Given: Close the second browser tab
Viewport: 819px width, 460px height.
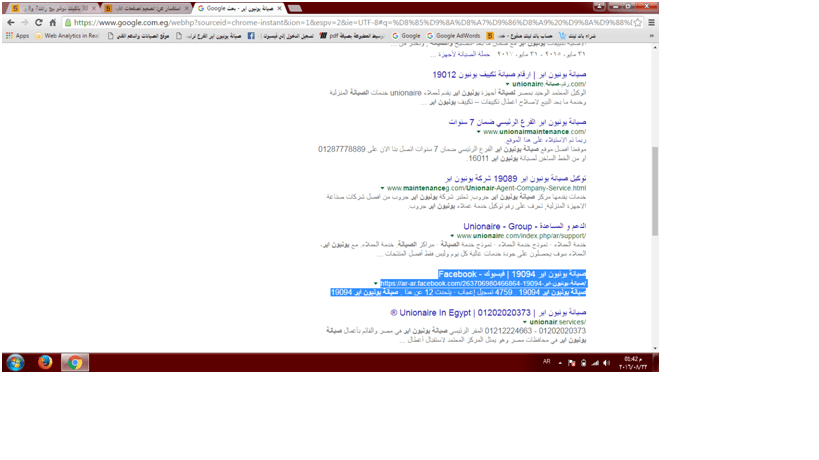Looking at the screenshot, I should click(186, 8).
